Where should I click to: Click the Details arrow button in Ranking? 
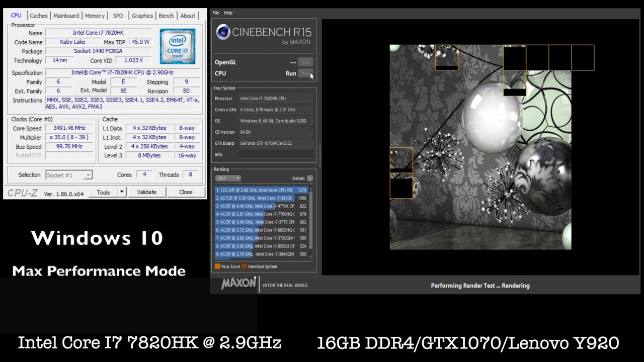pos(310,178)
